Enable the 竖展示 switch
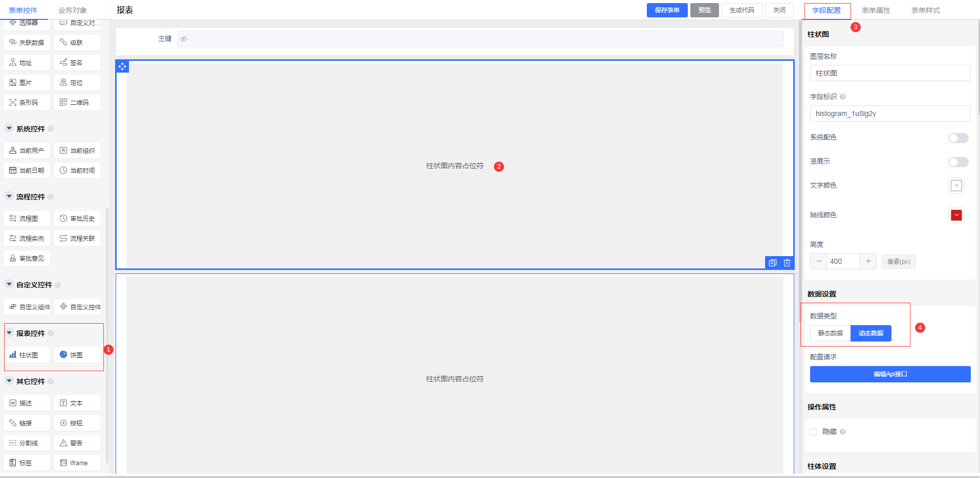980x478 pixels. (958, 162)
